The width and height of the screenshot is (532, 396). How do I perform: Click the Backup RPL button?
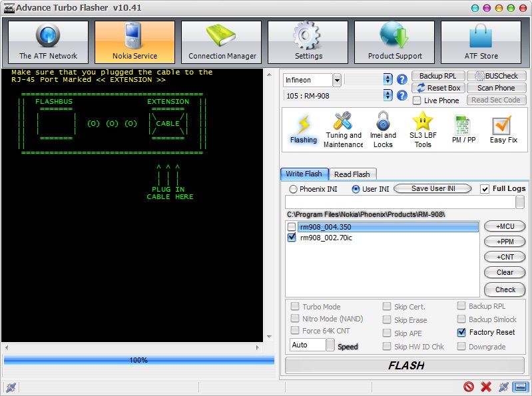click(x=437, y=76)
